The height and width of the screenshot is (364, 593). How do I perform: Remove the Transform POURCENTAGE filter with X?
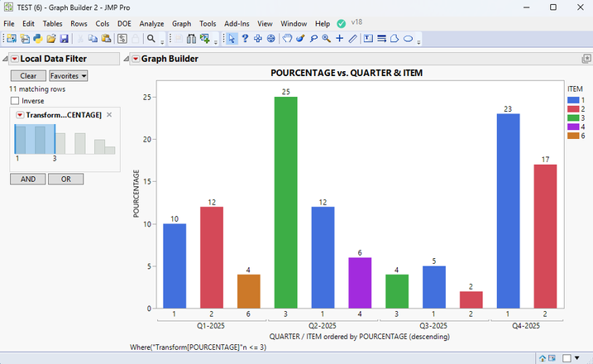coord(109,115)
